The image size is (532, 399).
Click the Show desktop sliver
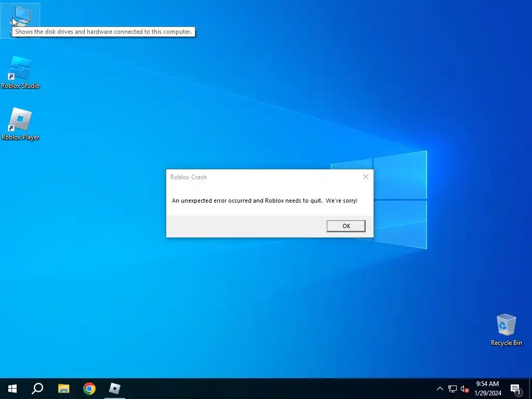point(530,389)
